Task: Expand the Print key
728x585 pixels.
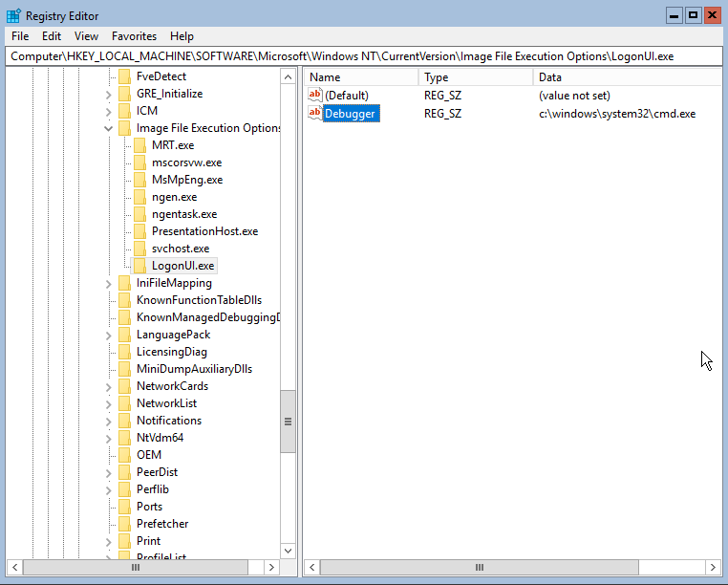Action: coord(109,541)
